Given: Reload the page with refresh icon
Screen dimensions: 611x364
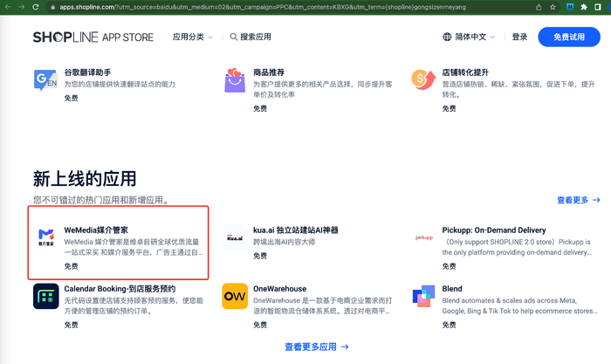Looking at the screenshot, I should [x=36, y=7].
